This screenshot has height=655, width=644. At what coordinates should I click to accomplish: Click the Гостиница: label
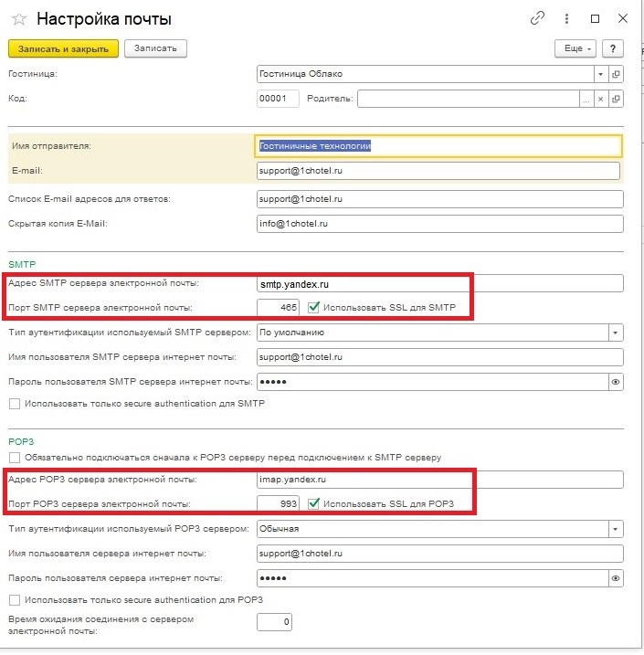click(33, 74)
